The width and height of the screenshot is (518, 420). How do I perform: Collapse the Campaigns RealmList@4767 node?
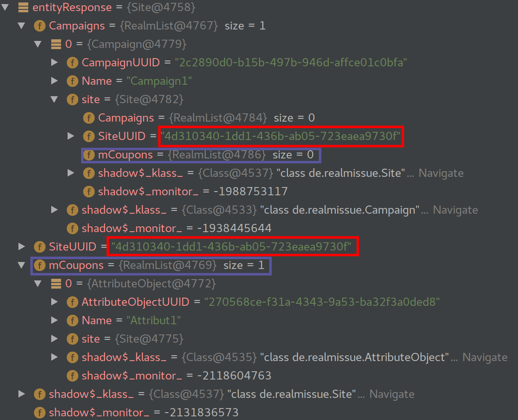tap(21, 25)
